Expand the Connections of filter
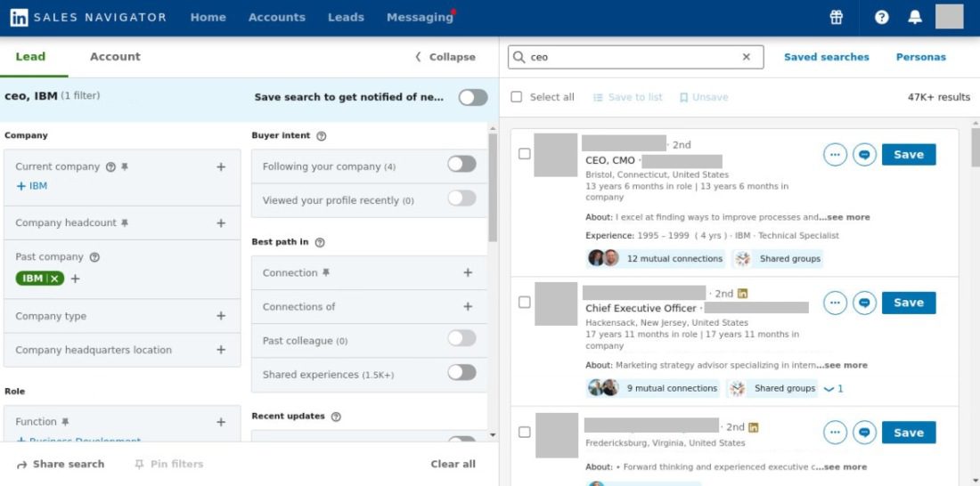The width and height of the screenshot is (980, 486). tap(468, 307)
